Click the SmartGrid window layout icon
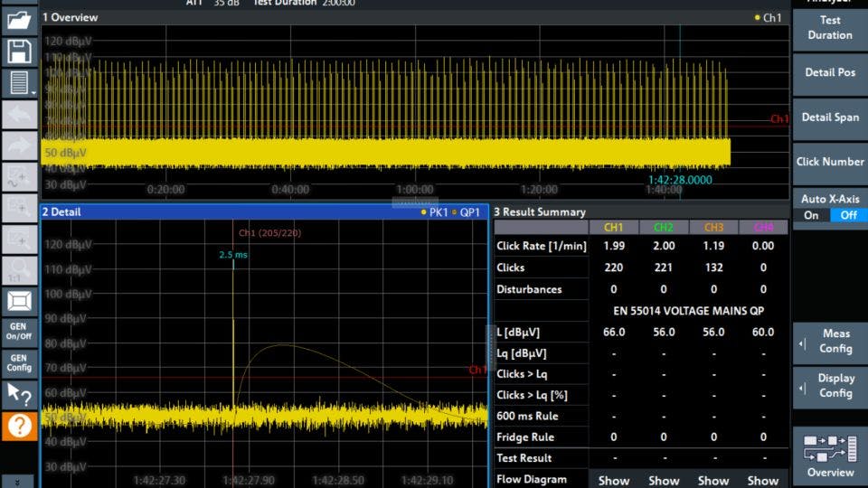868x488 pixels. point(19,301)
